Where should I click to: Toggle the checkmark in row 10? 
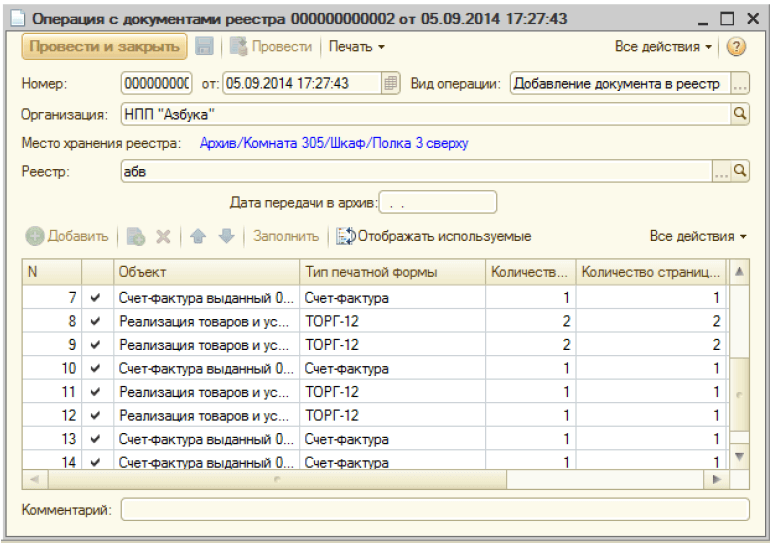95,368
